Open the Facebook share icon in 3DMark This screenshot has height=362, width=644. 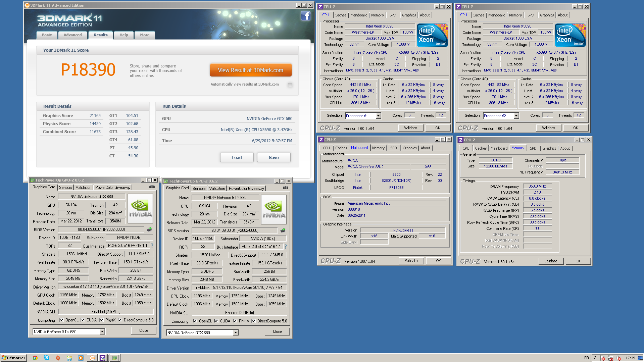(x=305, y=16)
